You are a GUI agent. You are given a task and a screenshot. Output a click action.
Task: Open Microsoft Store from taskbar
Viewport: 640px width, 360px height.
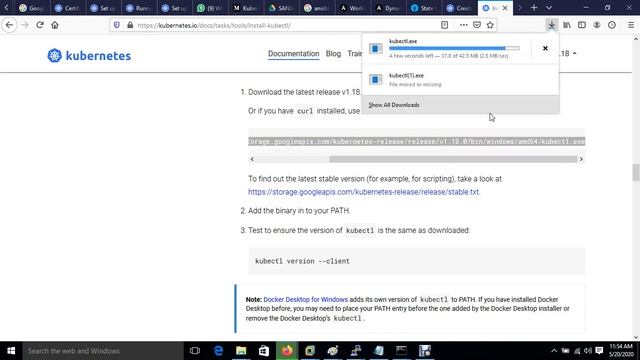tap(264, 351)
